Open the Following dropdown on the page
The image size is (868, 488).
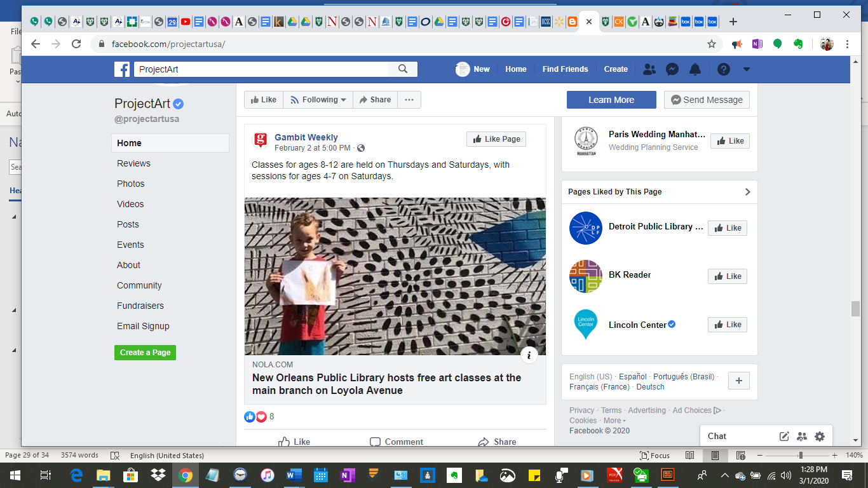(318, 100)
